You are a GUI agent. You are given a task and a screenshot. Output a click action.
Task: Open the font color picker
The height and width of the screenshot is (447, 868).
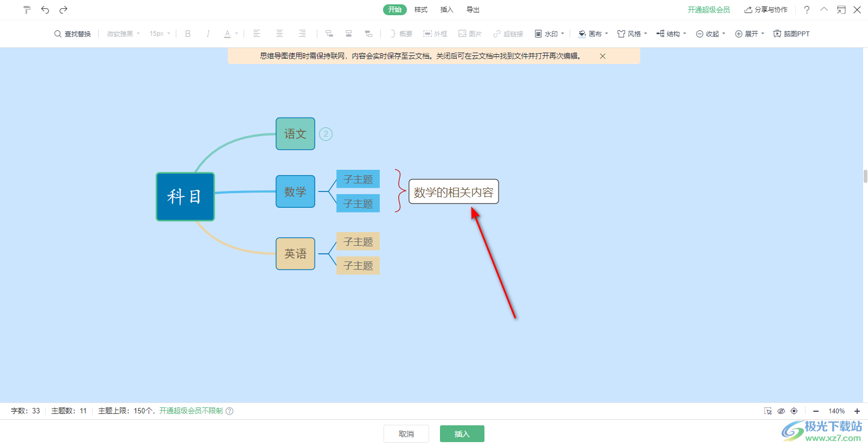coord(231,34)
